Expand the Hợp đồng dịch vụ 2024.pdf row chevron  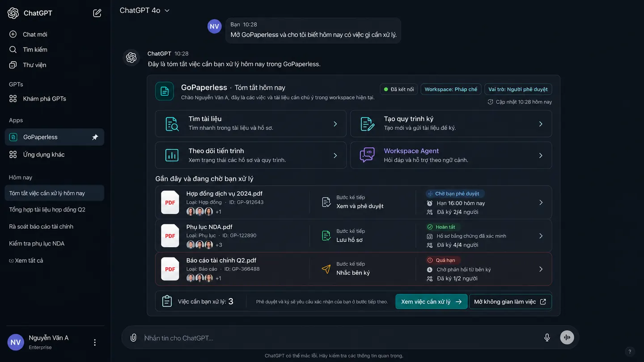[x=541, y=202]
